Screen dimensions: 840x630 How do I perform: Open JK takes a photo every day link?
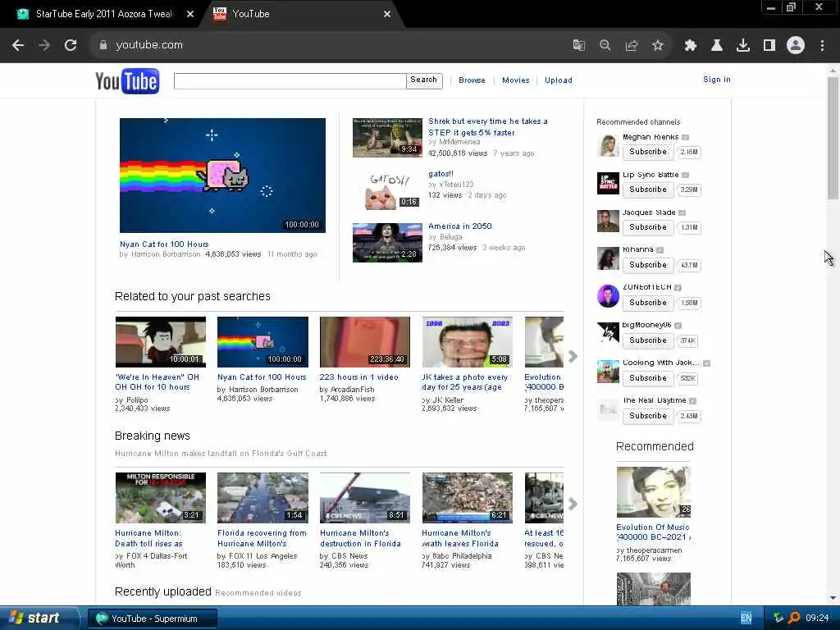point(464,382)
